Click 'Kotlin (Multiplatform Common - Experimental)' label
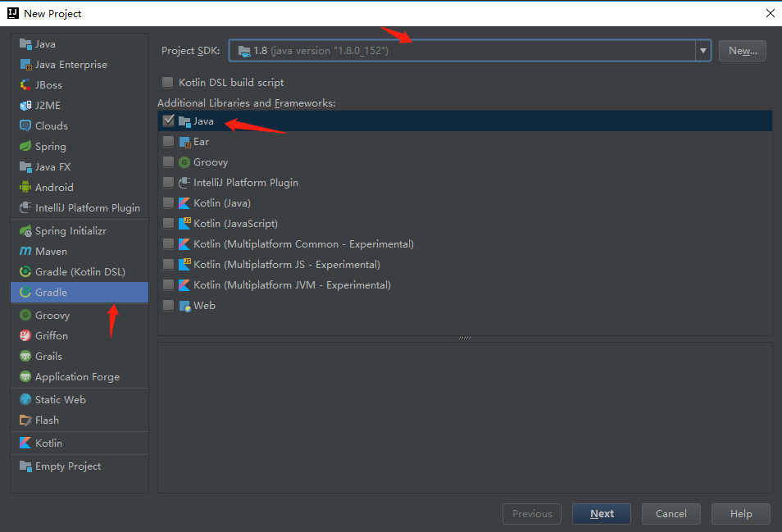Image resolution: width=782 pixels, height=532 pixels. 304,243
